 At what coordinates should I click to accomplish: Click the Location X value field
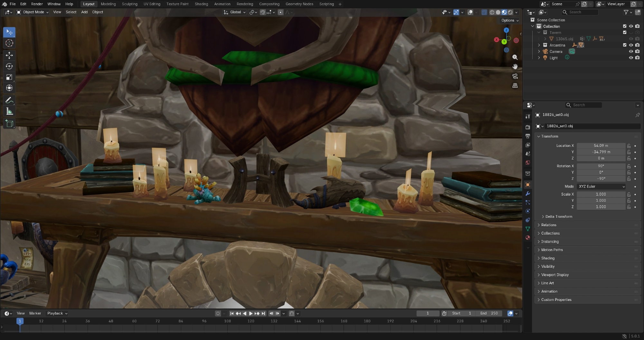(x=601, y=146)
